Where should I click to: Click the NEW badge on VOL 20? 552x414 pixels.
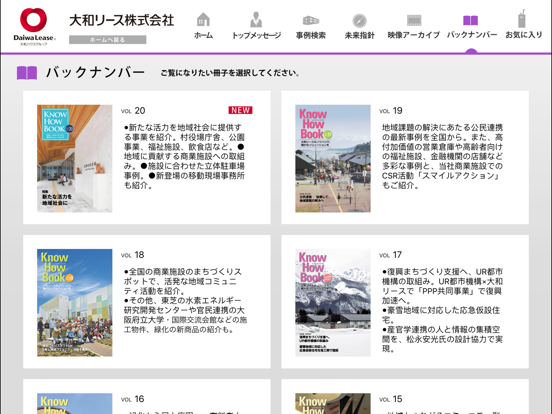240,110
